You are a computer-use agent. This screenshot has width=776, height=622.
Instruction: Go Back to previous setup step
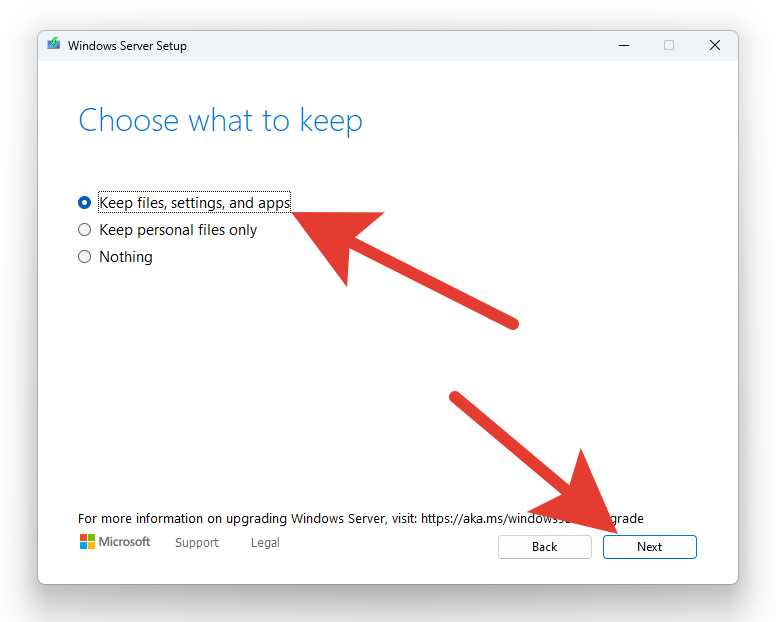[544, 547]
